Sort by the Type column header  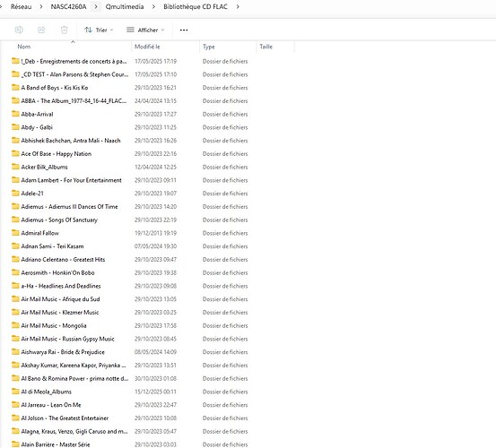[x=208, y=47]
